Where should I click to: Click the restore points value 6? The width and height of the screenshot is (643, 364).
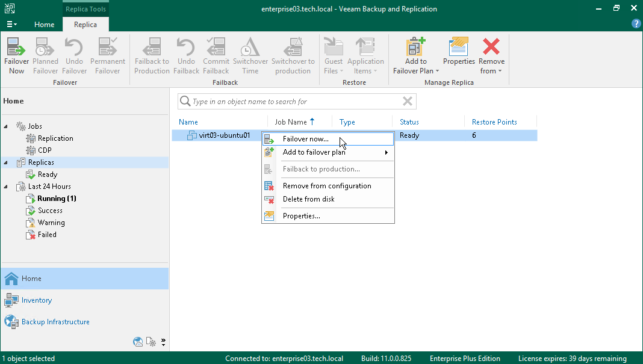474,135
